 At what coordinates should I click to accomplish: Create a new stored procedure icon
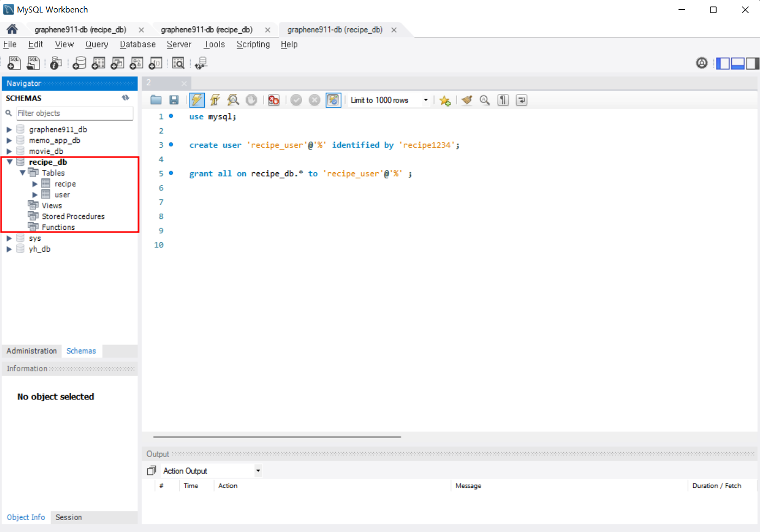pos(136,63)
